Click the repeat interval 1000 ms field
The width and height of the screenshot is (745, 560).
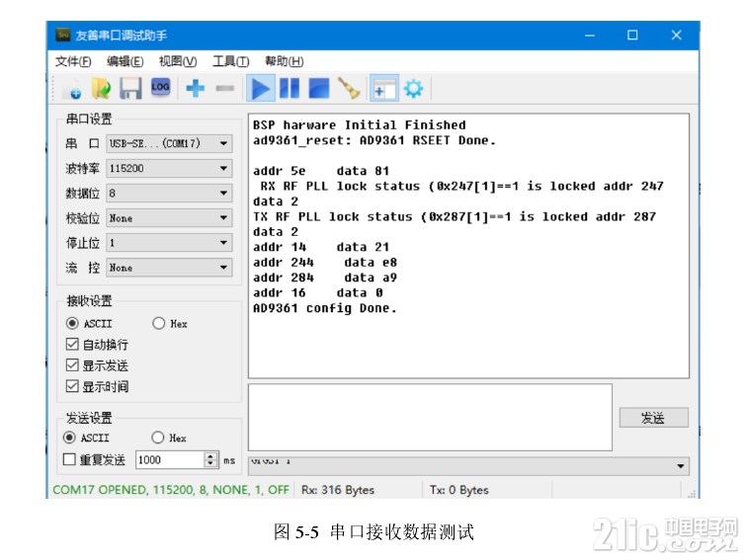coord(170,460)
